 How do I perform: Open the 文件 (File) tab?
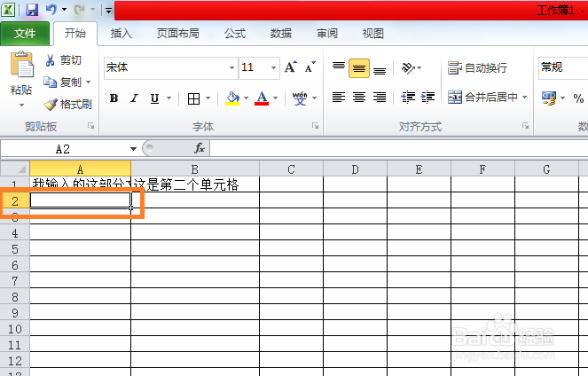(25, 34)
